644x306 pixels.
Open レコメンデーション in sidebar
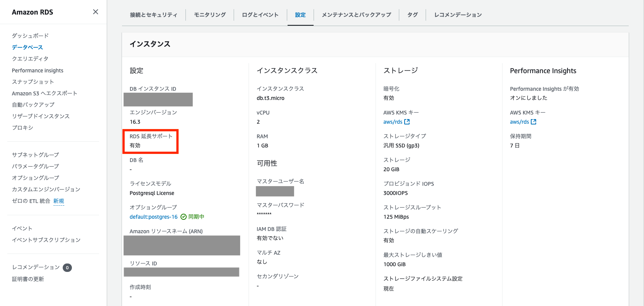tap(36, 267)
